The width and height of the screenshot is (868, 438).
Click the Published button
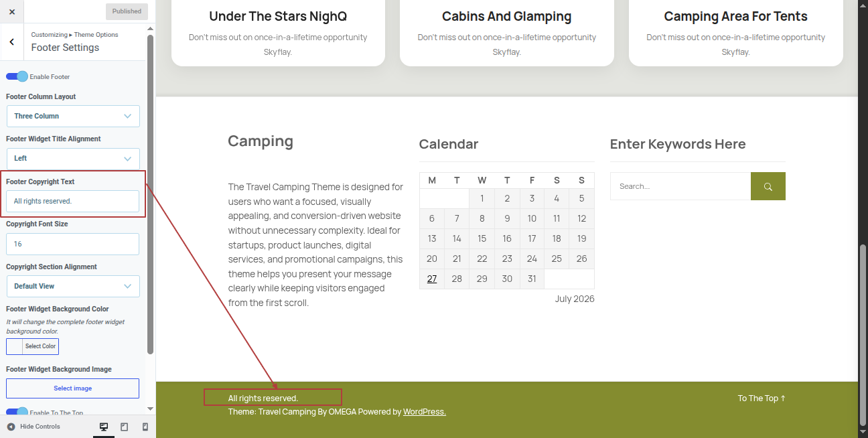click(127, 11)
